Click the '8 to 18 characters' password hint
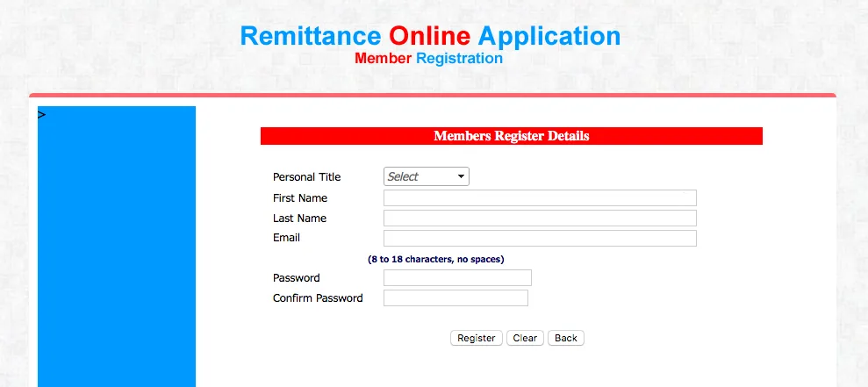Screen dimensions: 868x387 tap(435, 259)
